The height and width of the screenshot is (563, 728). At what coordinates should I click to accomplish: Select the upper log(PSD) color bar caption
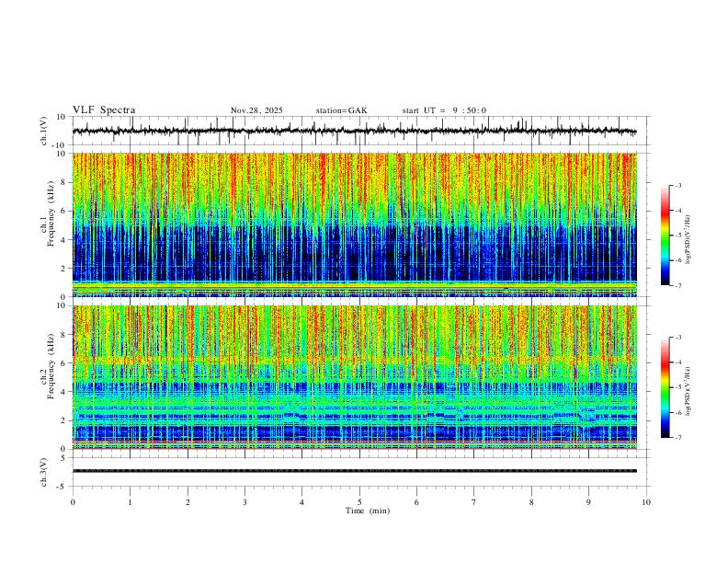pos(688,240)
